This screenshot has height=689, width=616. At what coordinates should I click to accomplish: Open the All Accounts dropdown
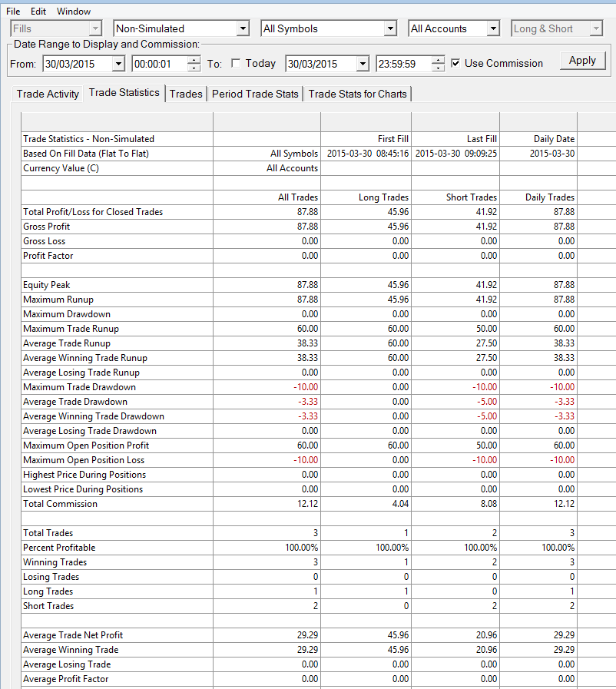454,28
